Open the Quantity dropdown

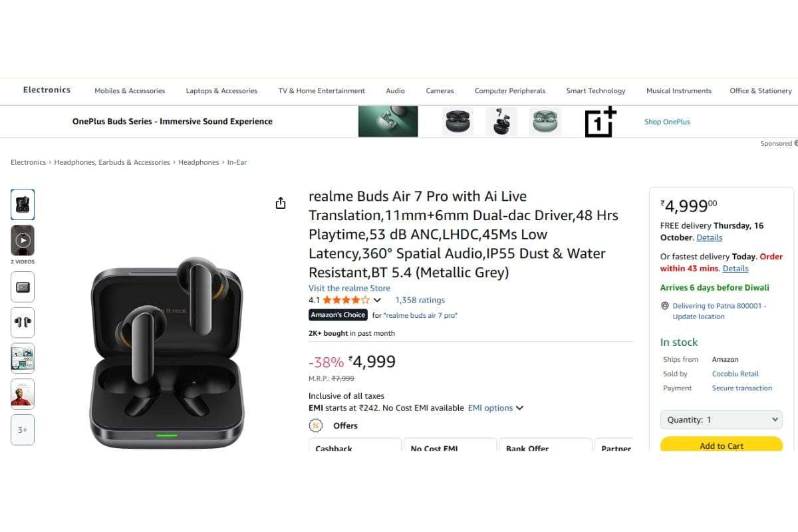(722, 420)
